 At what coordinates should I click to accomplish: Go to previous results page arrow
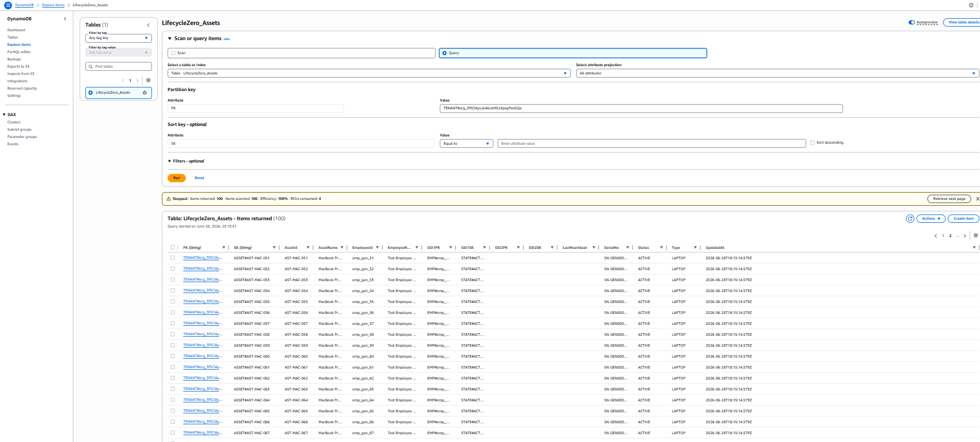pos(936,236)
